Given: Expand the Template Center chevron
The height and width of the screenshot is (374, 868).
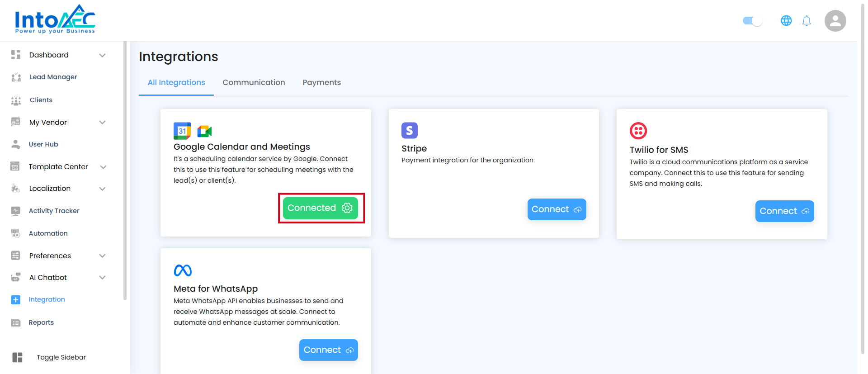Looking at the screenshot, I should (103, 167).
